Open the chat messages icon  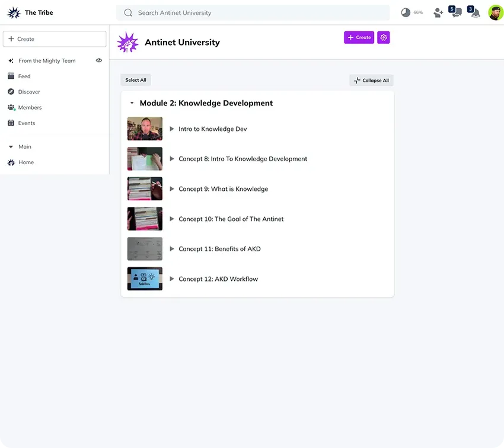click(x=457, y=12)
